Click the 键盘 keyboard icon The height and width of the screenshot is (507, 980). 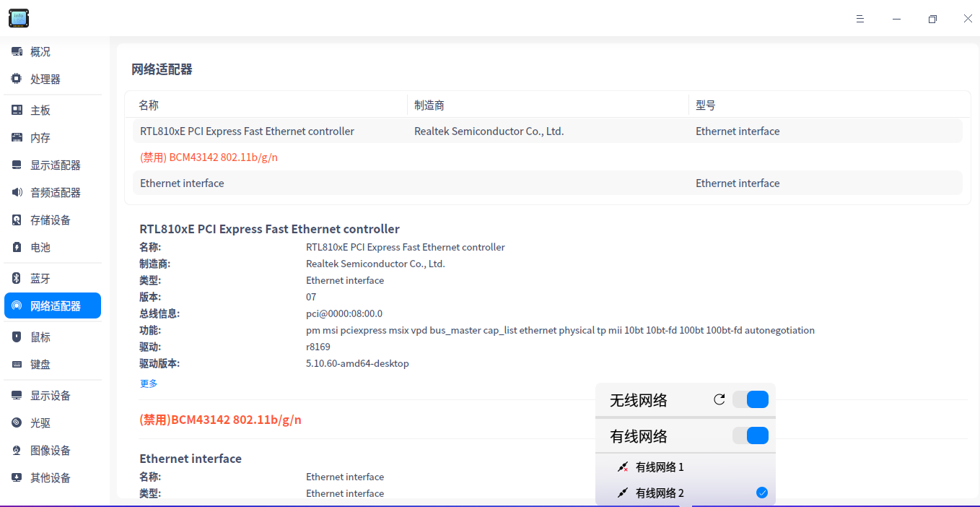coord(17,365)
